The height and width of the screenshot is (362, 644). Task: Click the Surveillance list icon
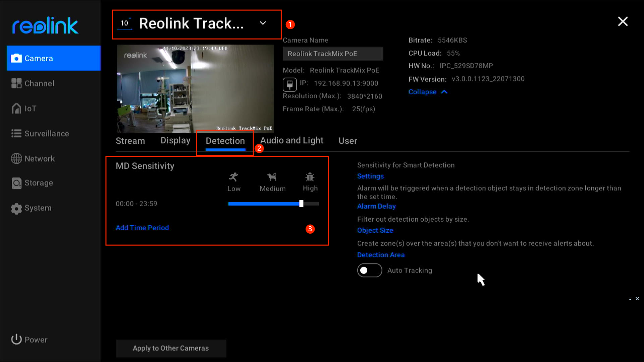pyautogui.click(x=16, y=133)
